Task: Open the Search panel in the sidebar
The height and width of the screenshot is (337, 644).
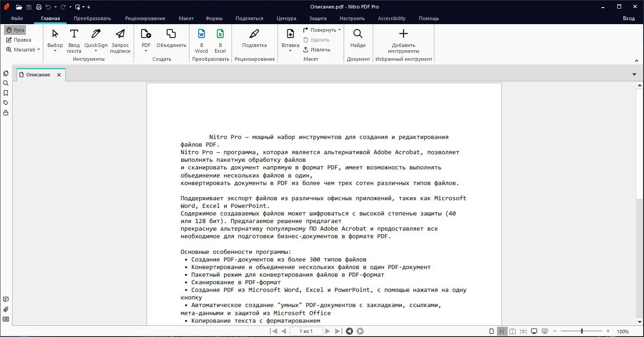Action: (x=6, y=83)
